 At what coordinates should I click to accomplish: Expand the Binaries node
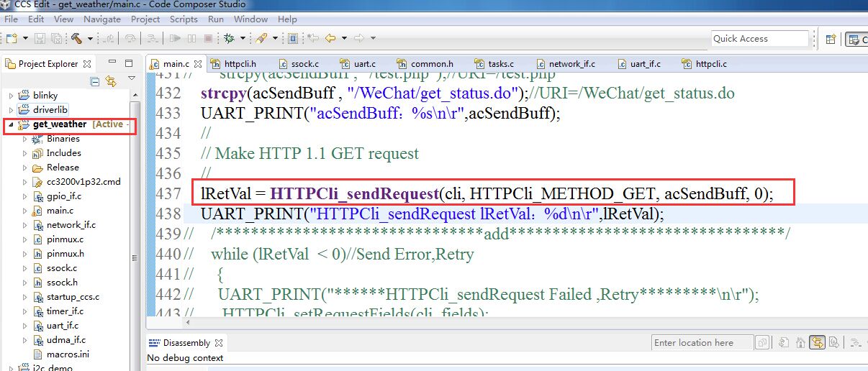[25, 139]
